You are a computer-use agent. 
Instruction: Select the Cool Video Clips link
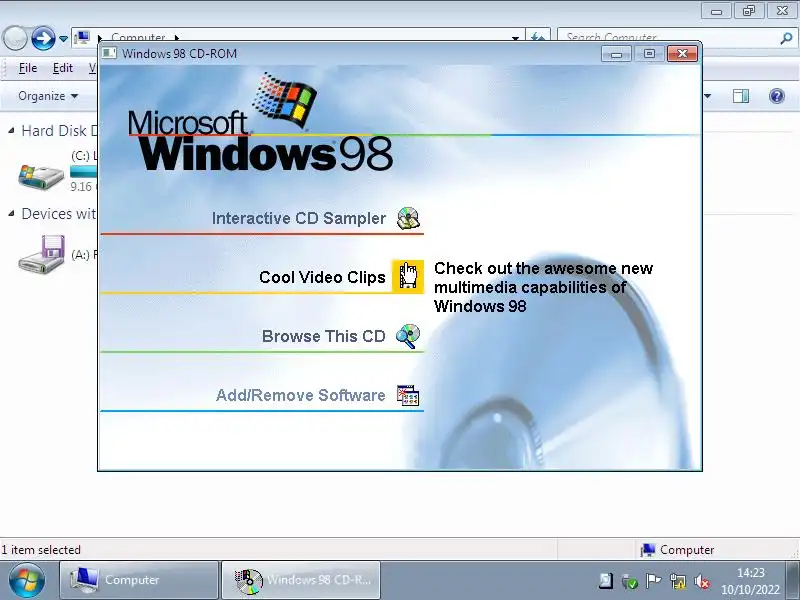coord(322,277)
